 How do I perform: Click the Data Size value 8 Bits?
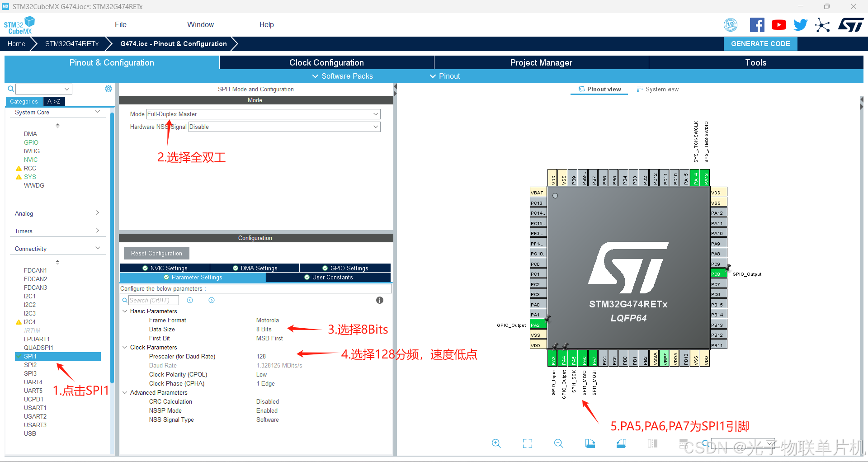pyautogui.click(x=264, y=329)
